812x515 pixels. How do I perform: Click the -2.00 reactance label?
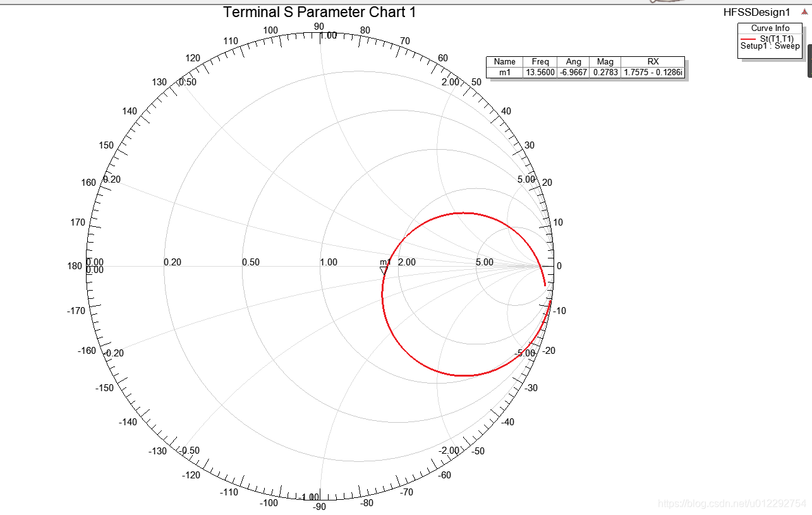coord(450,451)
